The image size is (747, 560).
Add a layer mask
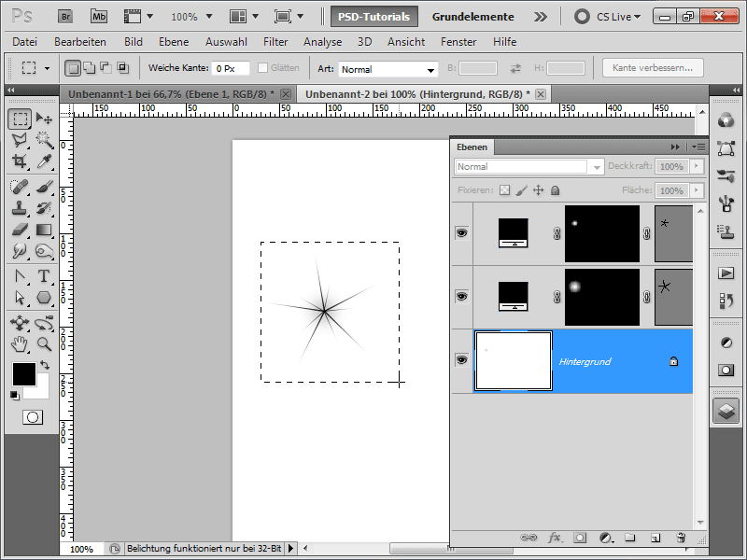tap(580, 538)
